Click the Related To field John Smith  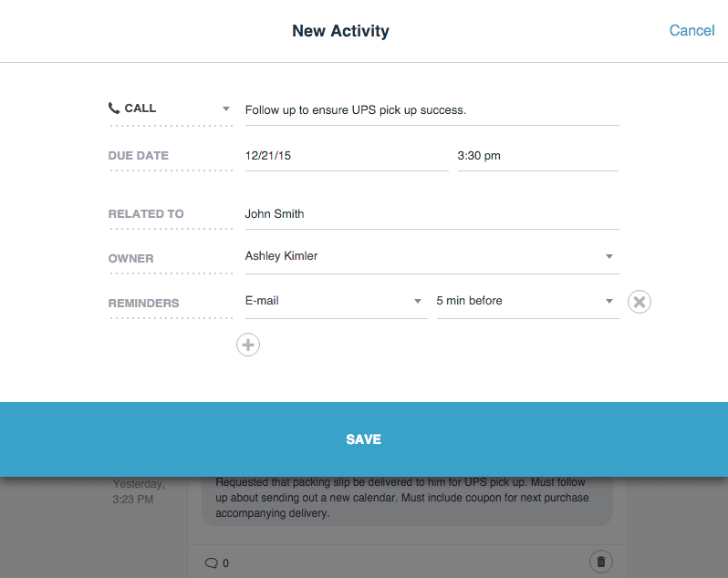click(x=432, y=214)
